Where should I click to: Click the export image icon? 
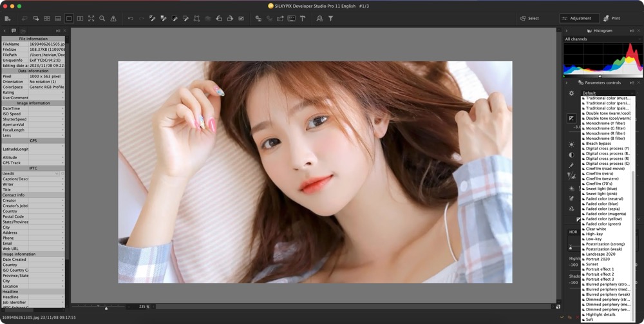[281, 19]
